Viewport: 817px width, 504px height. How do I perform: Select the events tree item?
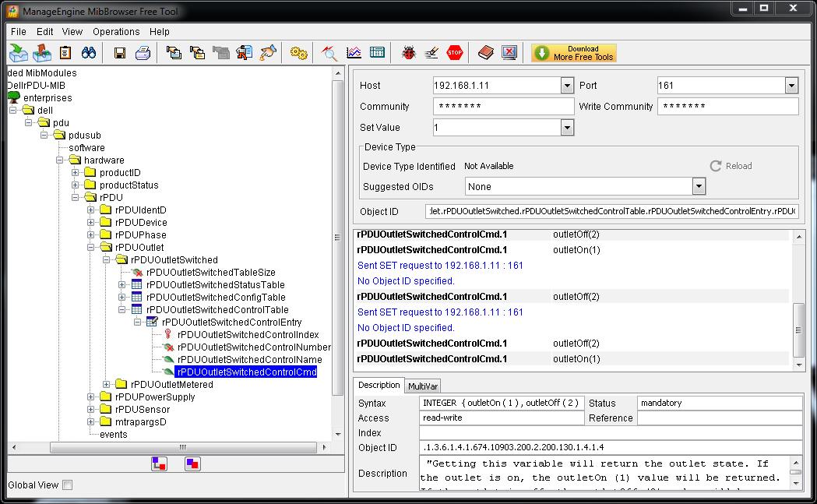tap(113, 434)
